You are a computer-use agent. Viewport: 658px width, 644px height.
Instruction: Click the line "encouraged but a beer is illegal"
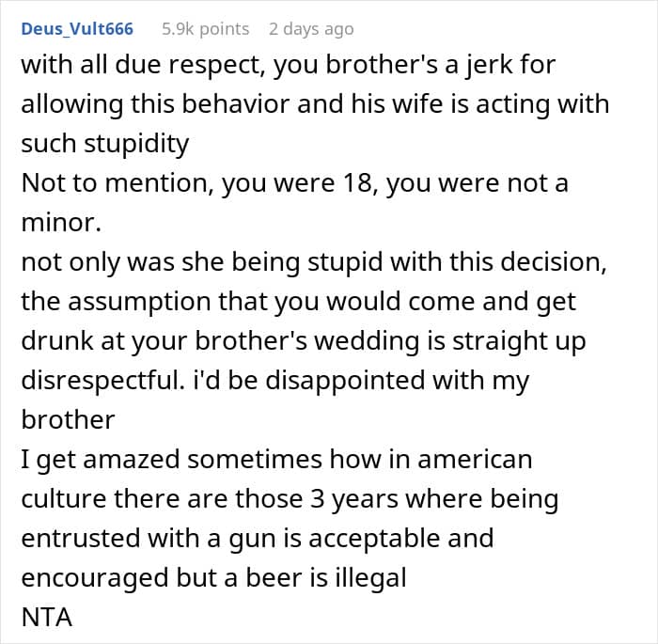coord(213,578)
